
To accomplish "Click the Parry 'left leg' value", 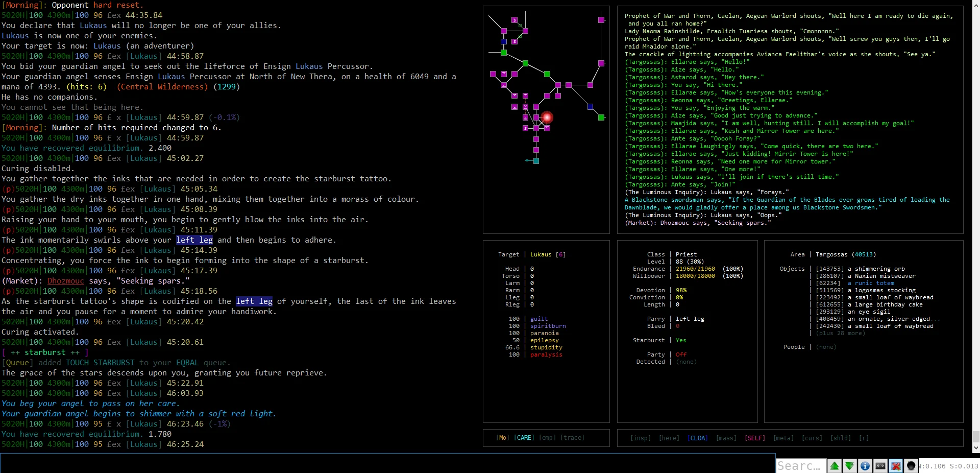I will coord(690,319).
